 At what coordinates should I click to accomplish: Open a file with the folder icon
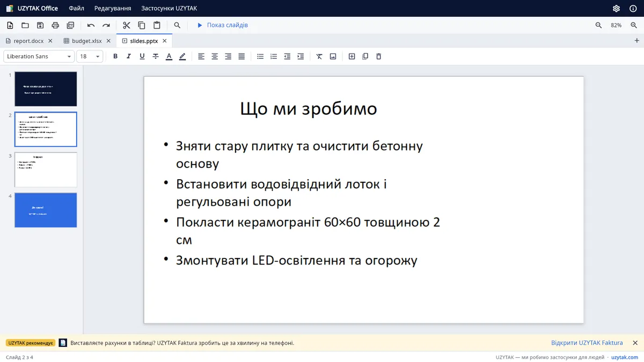pos(25,25)
